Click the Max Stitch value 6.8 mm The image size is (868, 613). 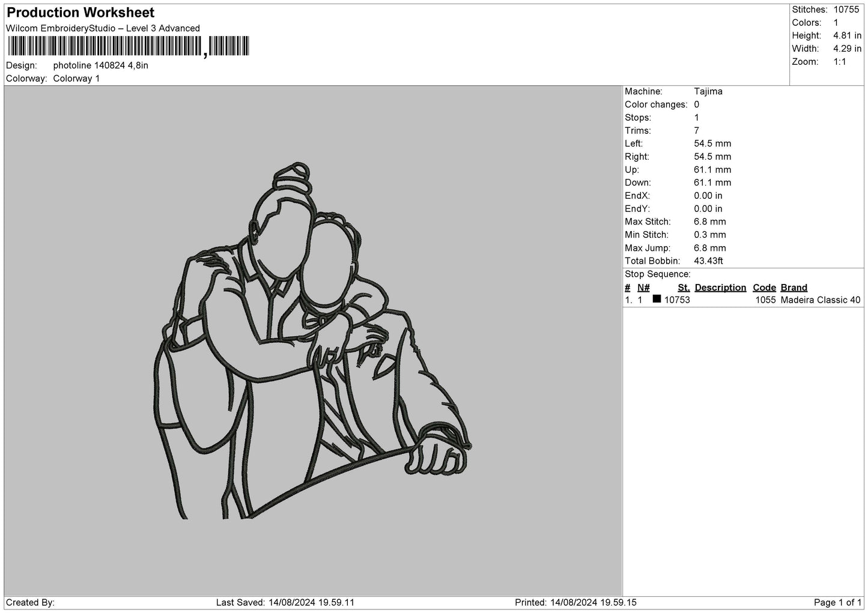710,222
